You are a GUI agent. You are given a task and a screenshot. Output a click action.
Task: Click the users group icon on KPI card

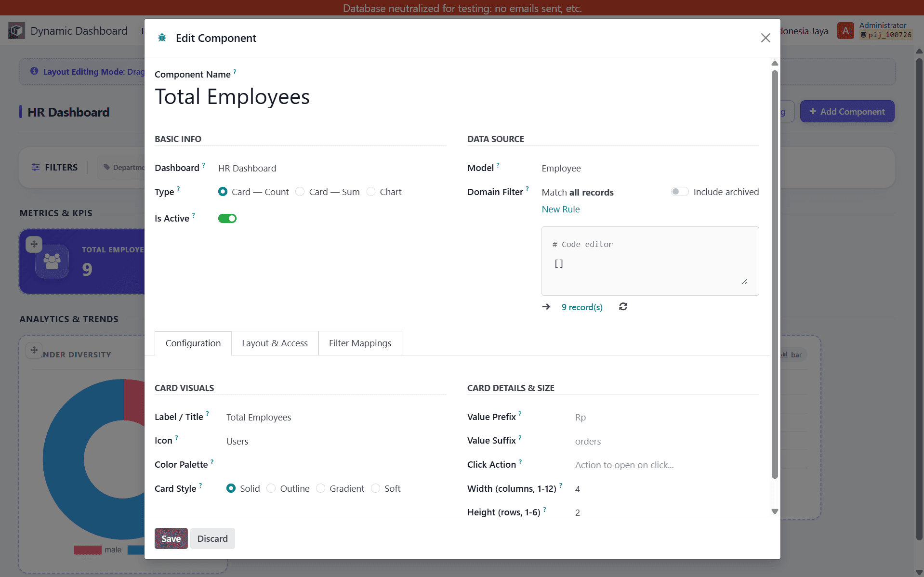52,262
